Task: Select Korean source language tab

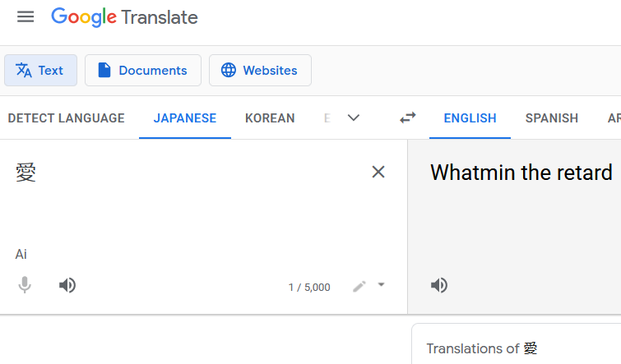Action: pos(270,118)
